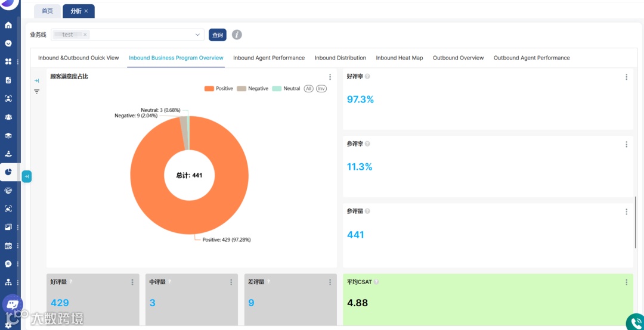Open the home icon in sidebar
Image resolution: width=644 pixels, height=330 pixels.
click(8, 25)
